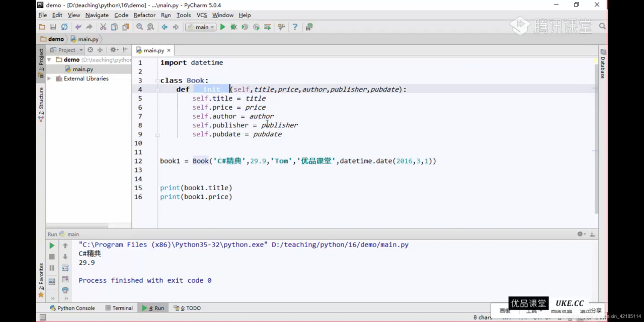Screen dimensions: 644x322
Task: Fold the __init__ method at line 4
Action: click(x=157, y=90)
